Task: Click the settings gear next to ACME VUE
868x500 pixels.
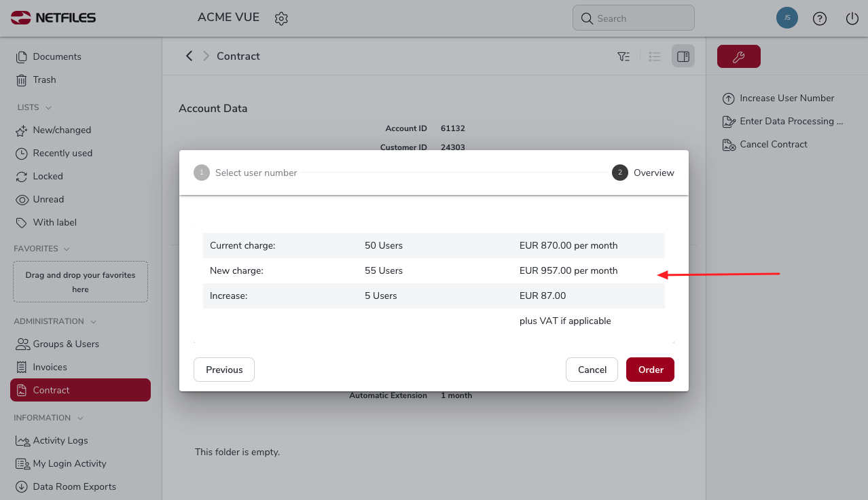Action: click(281, 18)
